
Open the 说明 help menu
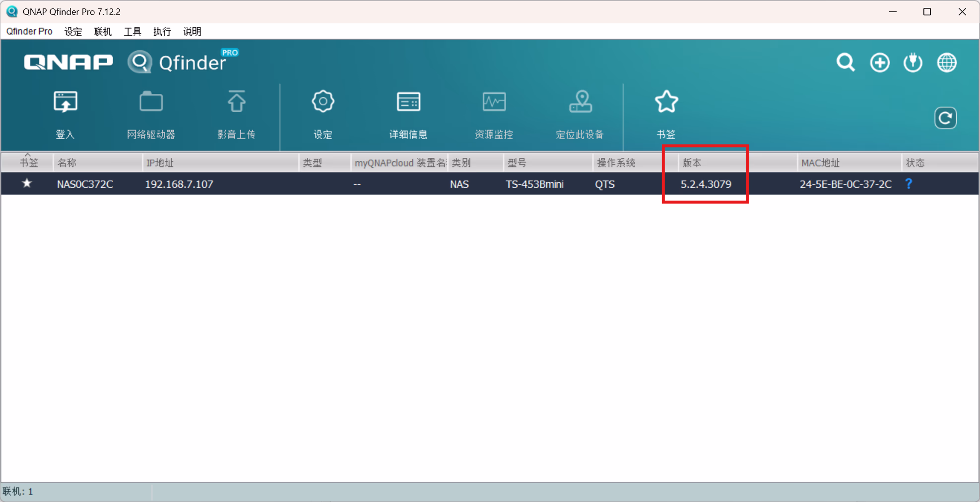(192, 31)
